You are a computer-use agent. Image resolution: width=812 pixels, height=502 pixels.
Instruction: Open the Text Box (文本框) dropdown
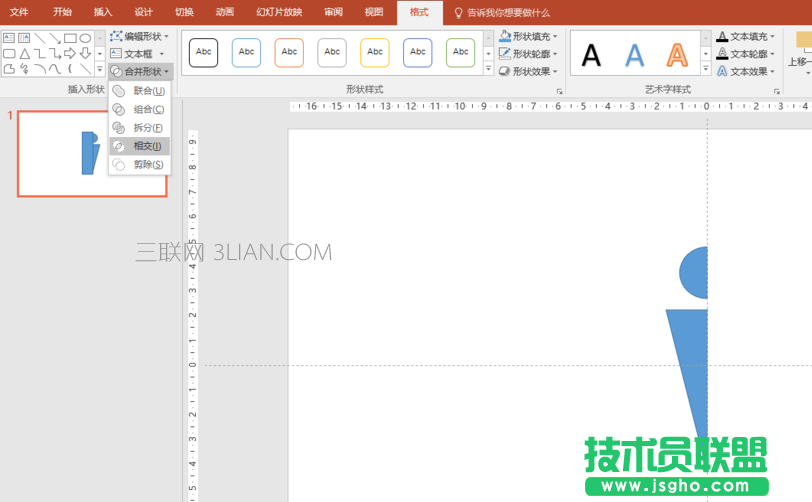tap(138, 54)
